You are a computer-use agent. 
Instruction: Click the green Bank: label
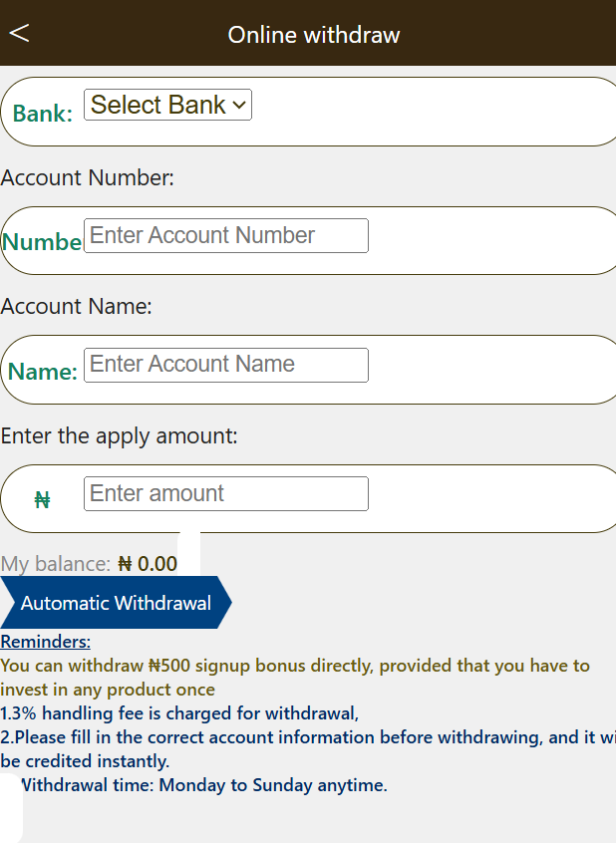coord(43,114)
